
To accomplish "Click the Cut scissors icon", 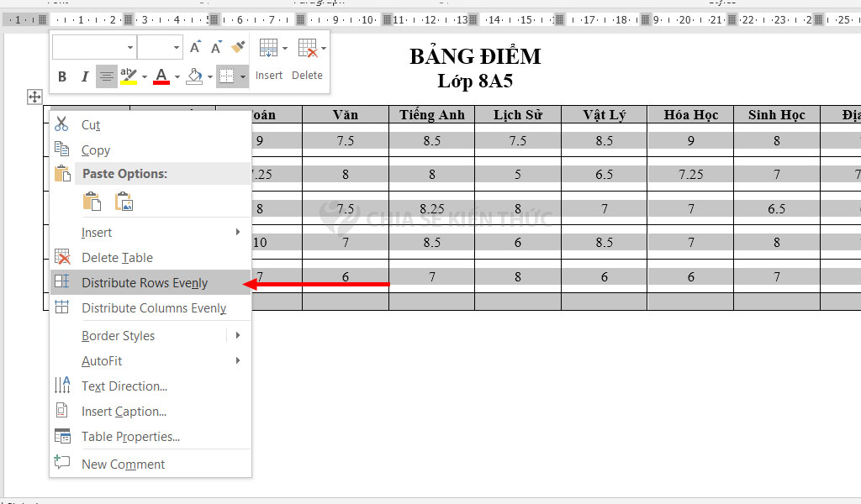I will [61, 124].
